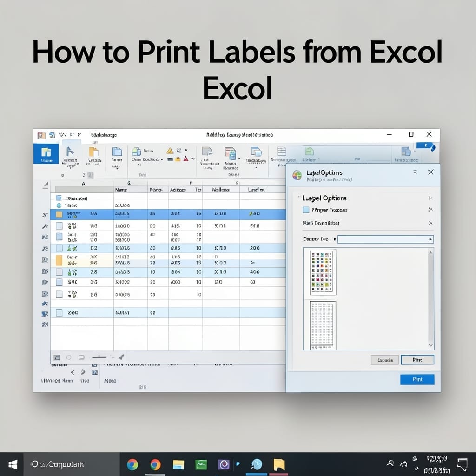Click the chart icon next to navigation arrows
Viewport: 476px width, 476px height.
pyautogui.click(x=95, y=372)
